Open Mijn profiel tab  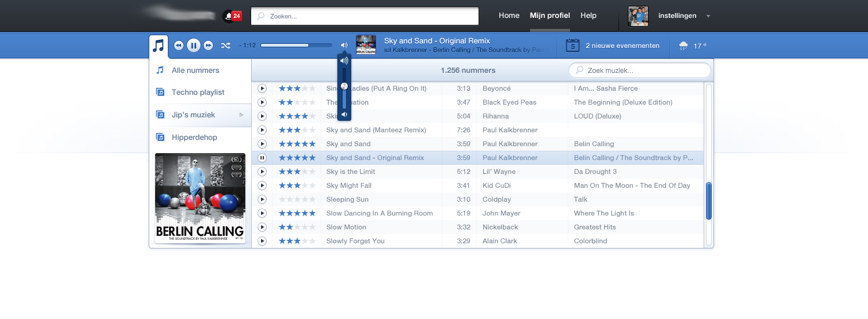[550, 16]
